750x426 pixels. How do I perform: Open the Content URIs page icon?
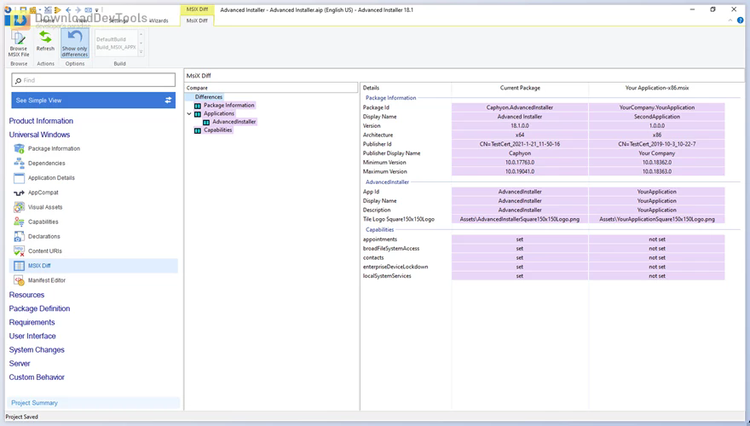coord(19,251)
